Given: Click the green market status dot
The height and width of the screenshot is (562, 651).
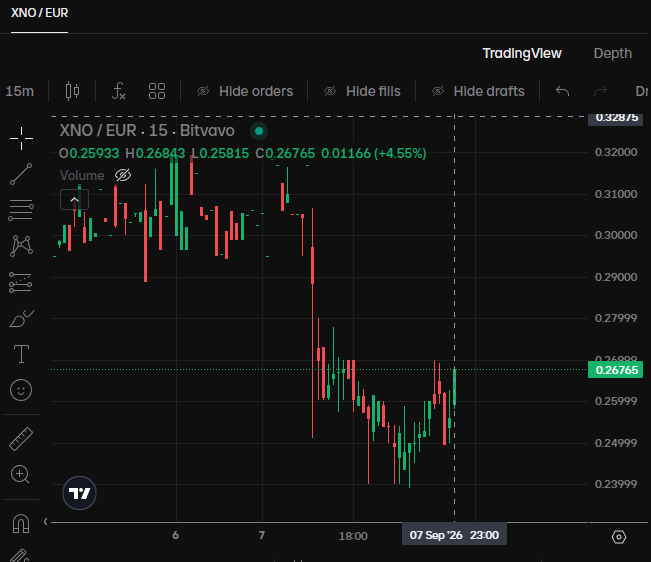Looking at the screenshot, I should click(x=259, y=131).
